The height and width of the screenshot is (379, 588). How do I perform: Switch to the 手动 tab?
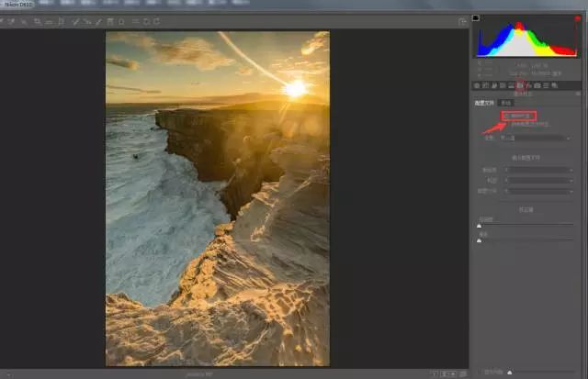[504, 103]
